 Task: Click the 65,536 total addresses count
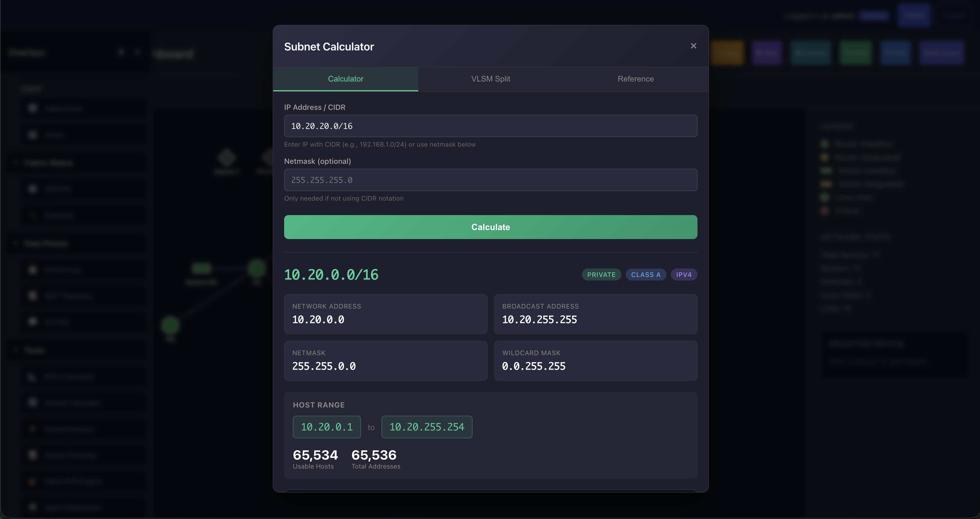[x=374, y=455]
